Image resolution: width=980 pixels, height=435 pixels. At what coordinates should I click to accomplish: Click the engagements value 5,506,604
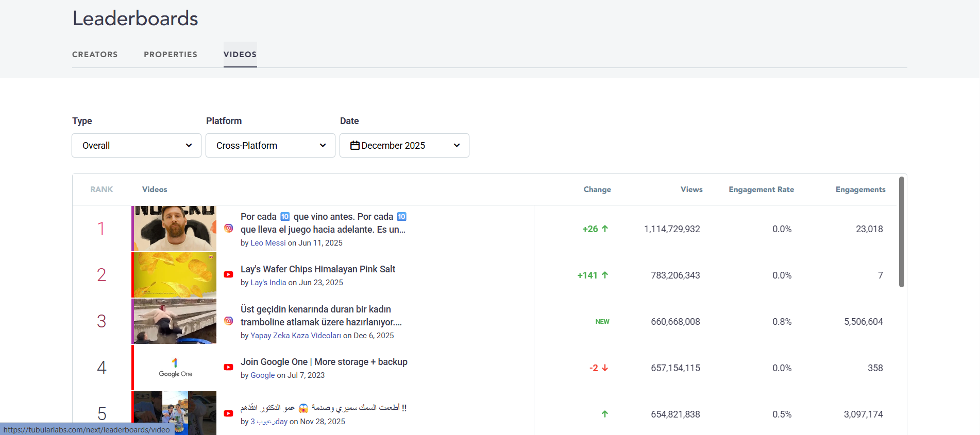pyautogui.click(x=864, y=322)
